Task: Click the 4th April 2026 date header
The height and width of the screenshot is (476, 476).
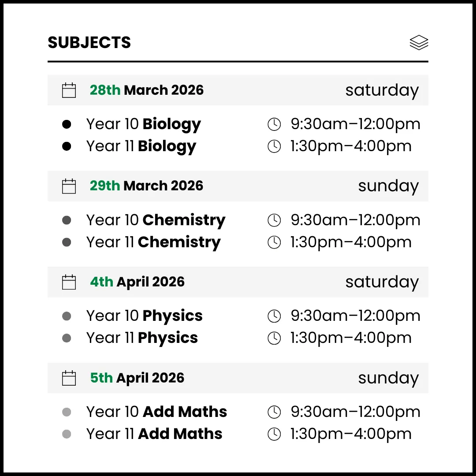Action: pos(137,282)
